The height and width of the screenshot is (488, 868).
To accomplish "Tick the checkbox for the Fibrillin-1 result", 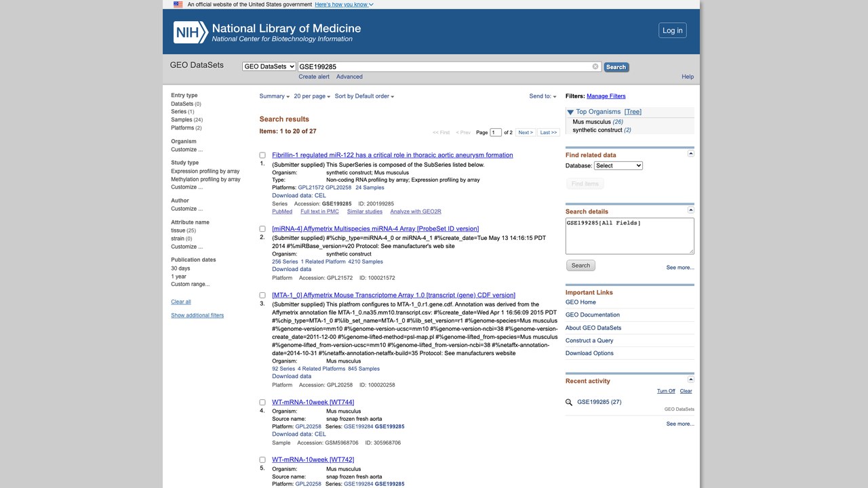I will [x=262, y=155].
